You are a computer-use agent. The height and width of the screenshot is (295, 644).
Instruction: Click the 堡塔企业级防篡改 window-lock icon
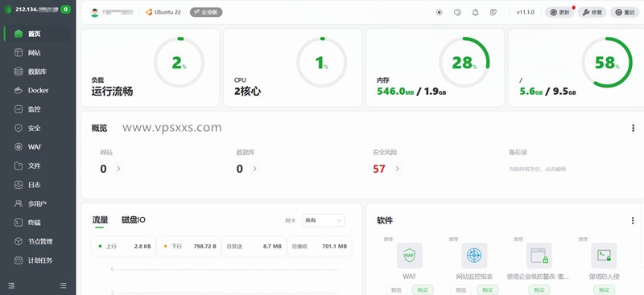(539, 256)
